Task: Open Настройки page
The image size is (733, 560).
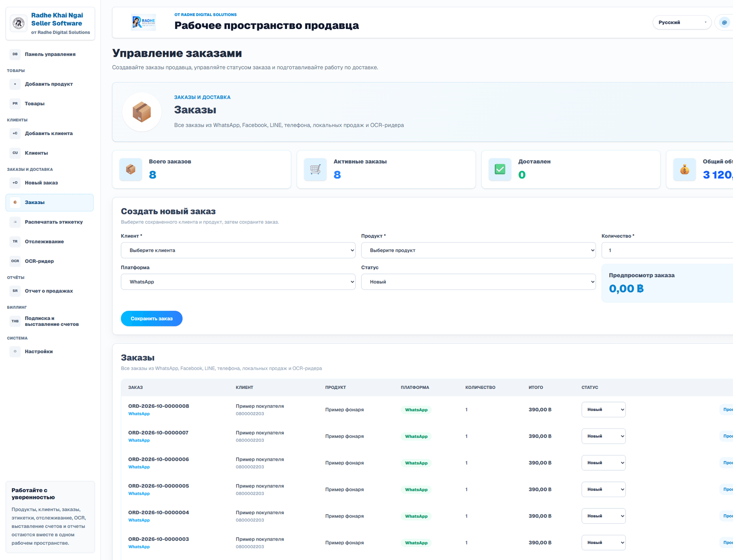Action: coord(50,351)
